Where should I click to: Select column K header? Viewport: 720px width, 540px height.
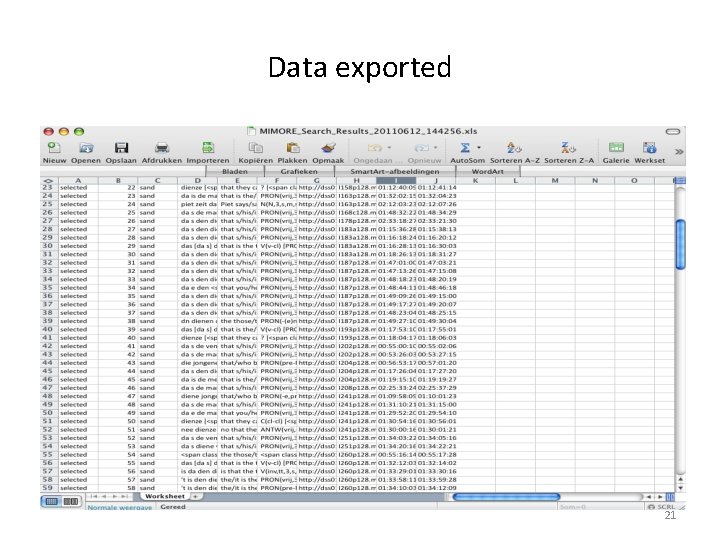tap(475, 180)
